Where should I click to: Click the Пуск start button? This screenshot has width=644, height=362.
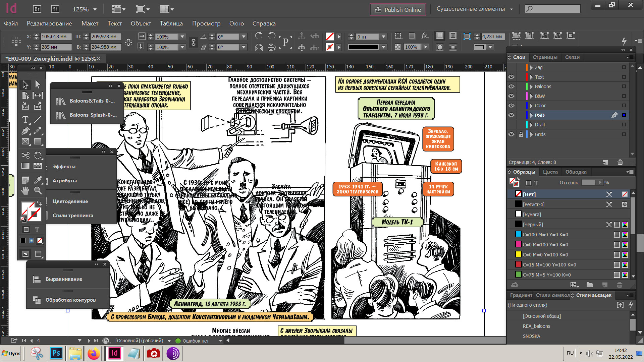pyautogui.click(x=11, y=353)
